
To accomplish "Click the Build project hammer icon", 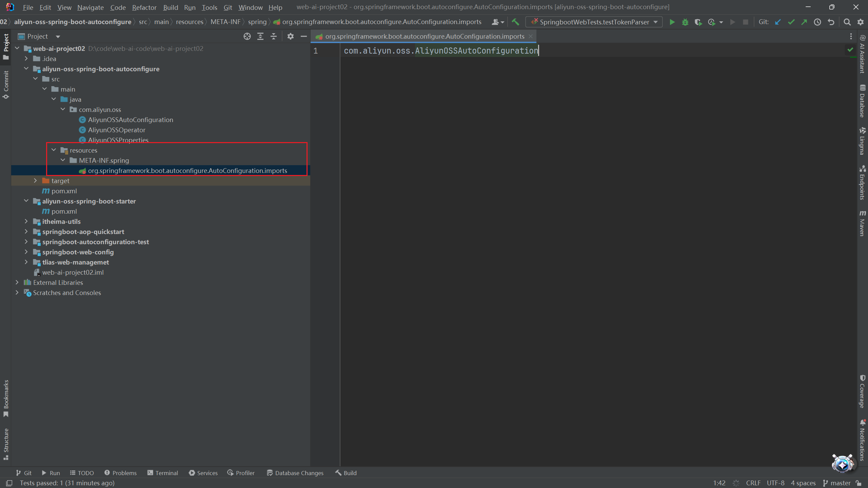I will click(x=515, y=22).
